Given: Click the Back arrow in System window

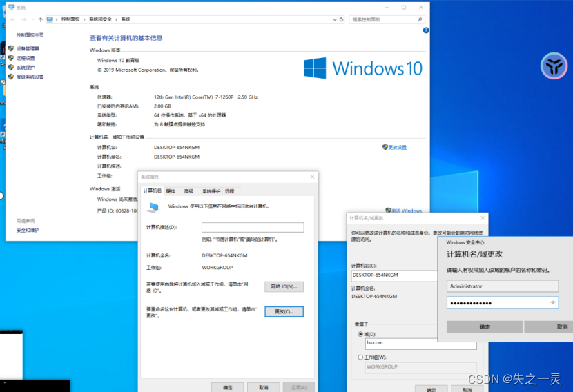Looking at the screenshot, I should point(13,19).
